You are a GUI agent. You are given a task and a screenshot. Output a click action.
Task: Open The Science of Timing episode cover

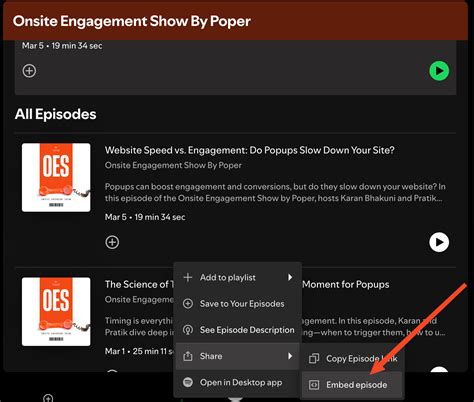[x=56, y=311]
